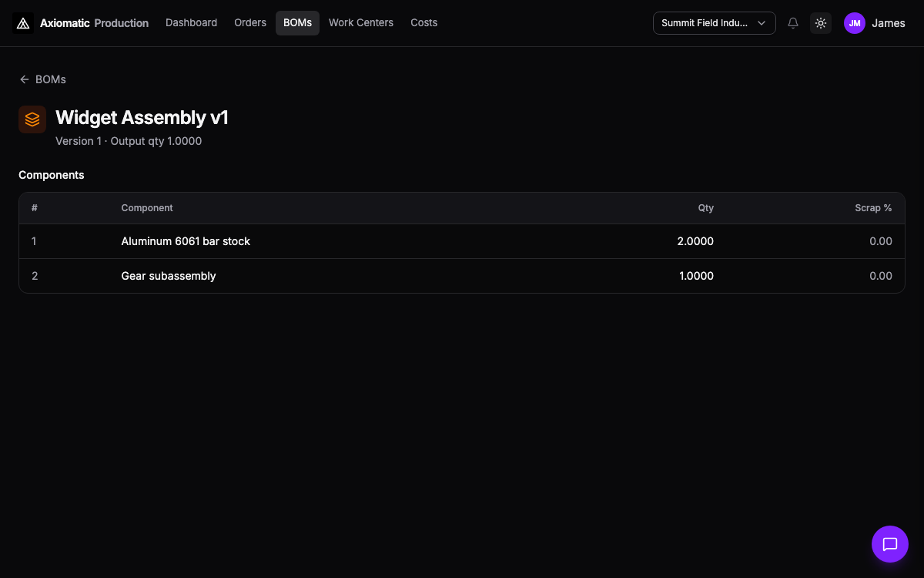Image resolution: width=924 pixels, height=578 pixels.
Task: Expand the Summit Field Industries company dropdown
Action: (x=714, y=23)
